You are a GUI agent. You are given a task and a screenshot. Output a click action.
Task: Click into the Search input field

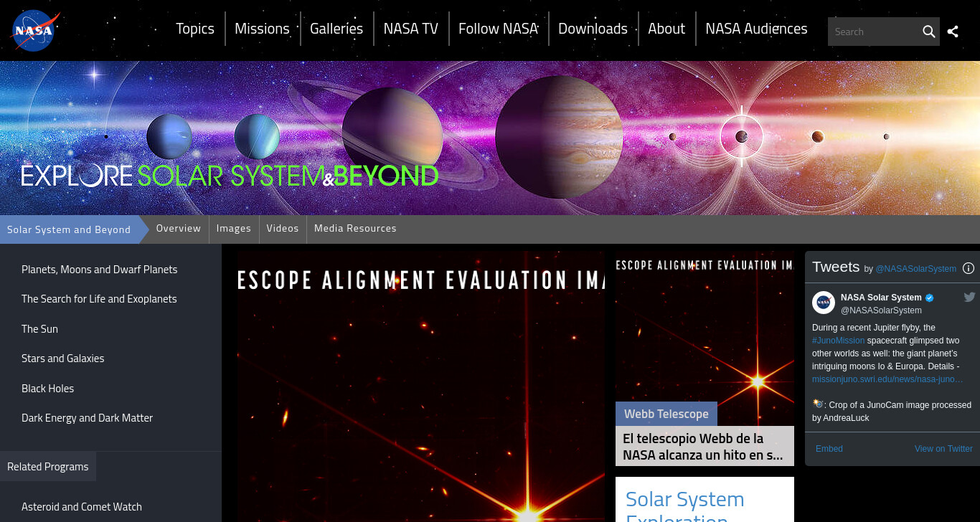coord(873,32)
